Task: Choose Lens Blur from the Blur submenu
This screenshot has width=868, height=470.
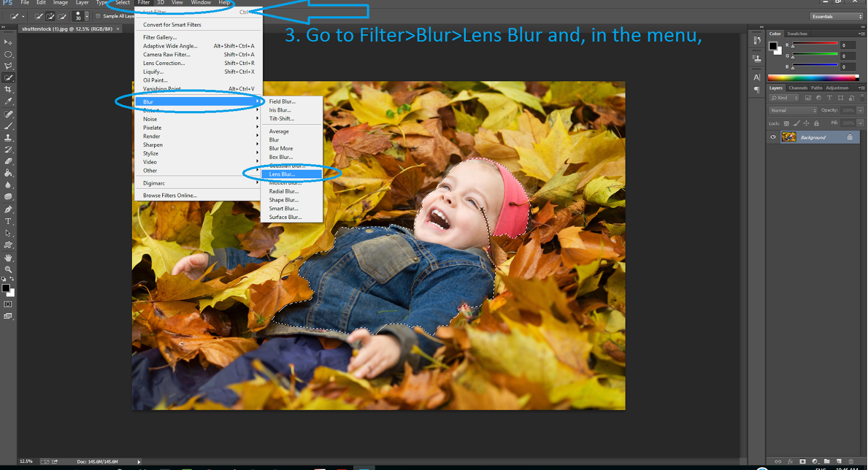Action: coord(292,174)
